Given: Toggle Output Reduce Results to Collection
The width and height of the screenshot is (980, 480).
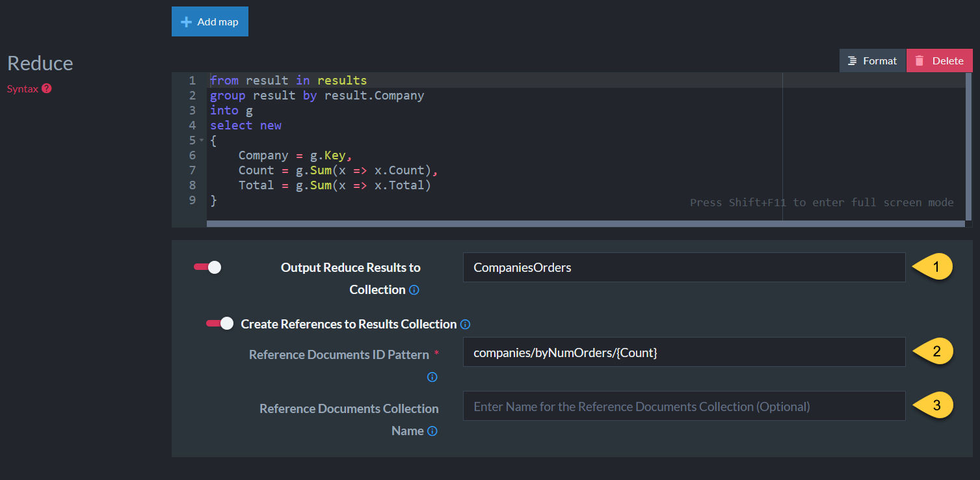Looking at the screenshot, I should 207,267.
